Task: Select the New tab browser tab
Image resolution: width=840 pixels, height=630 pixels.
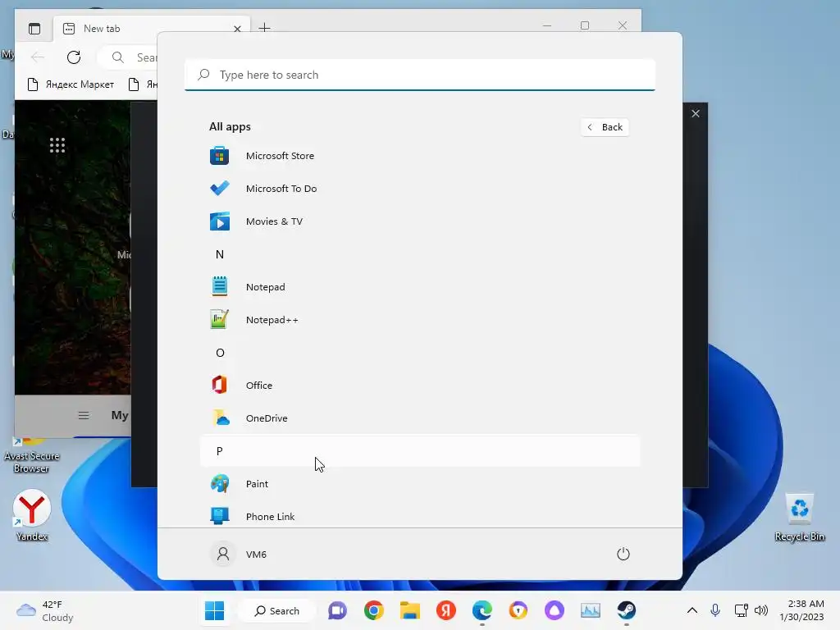Action: [x=152, y=29]
